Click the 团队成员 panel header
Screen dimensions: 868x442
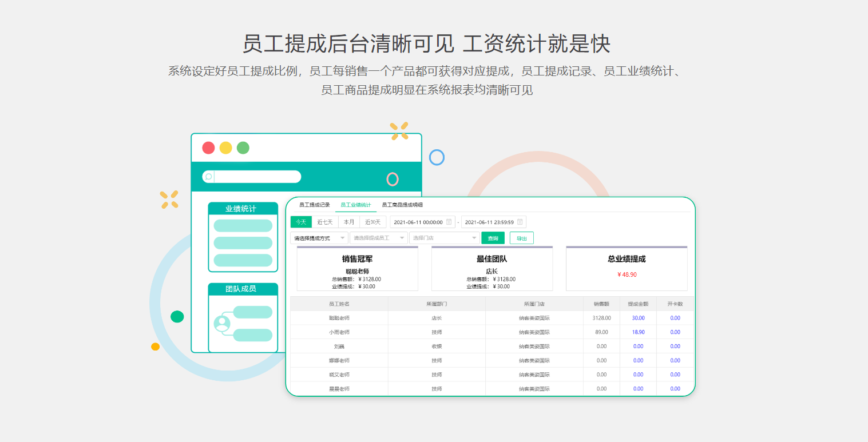[x=243, y=289]
